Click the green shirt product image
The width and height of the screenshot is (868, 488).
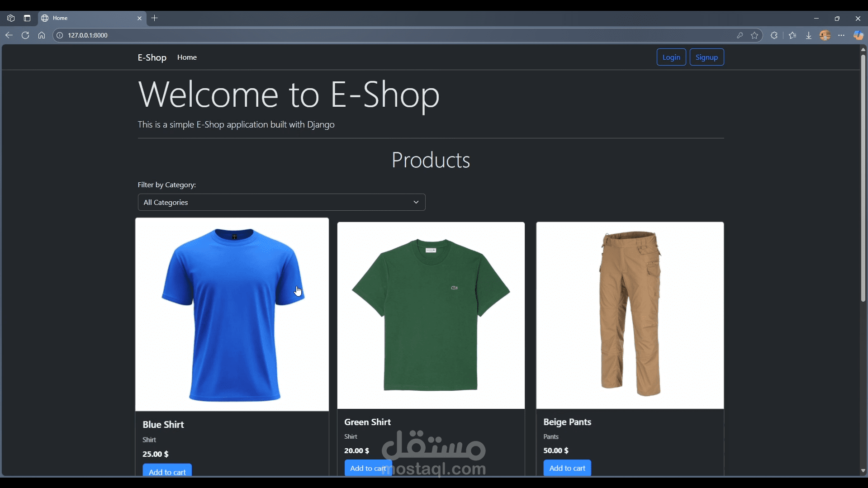coord(431,315)
